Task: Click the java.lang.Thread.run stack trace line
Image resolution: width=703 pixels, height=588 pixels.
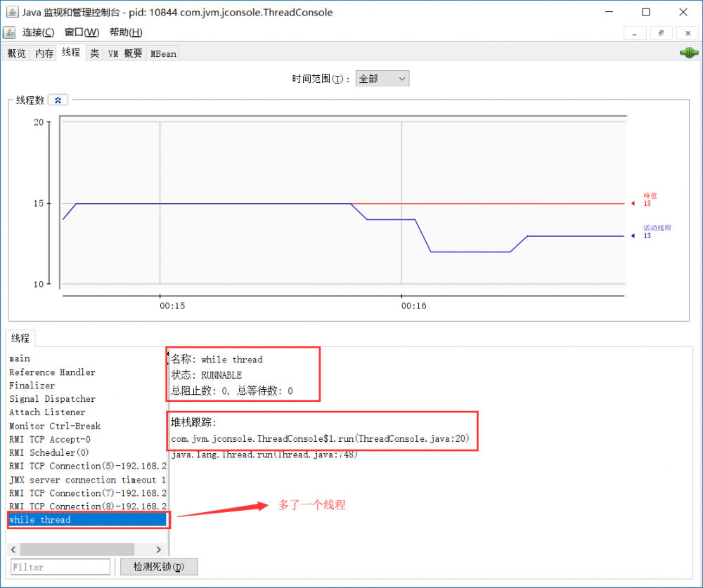Action: click(x=264, y=455)
